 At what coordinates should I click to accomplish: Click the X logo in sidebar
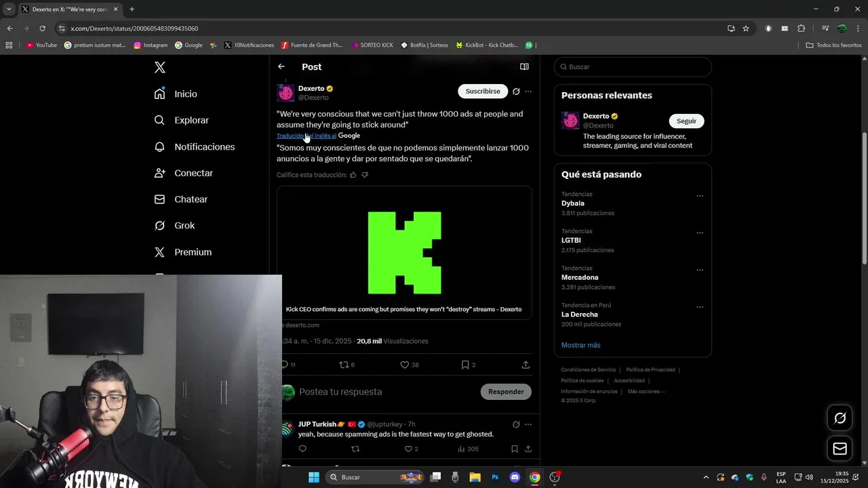click(x=160, y=67)
